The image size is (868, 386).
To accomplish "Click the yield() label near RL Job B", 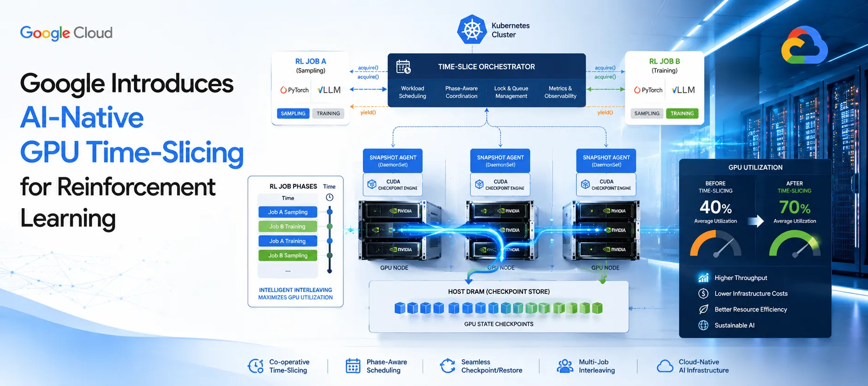I will click(x=605, y=112).
